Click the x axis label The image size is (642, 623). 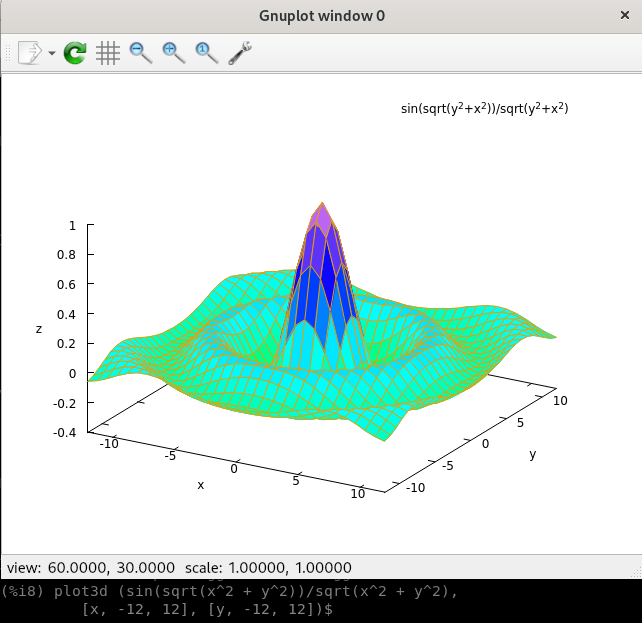point(200,485)
